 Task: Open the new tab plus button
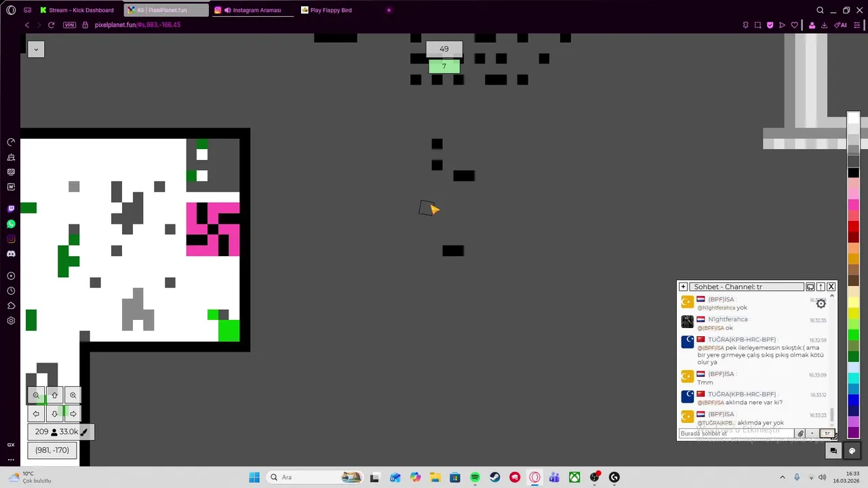[389, 10]
